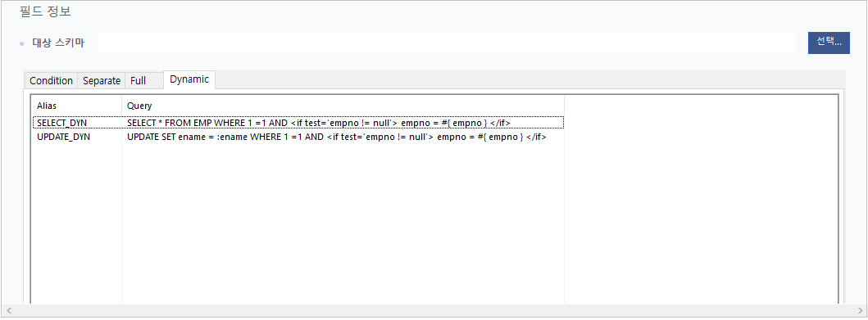Click the 선택... button

829,43
